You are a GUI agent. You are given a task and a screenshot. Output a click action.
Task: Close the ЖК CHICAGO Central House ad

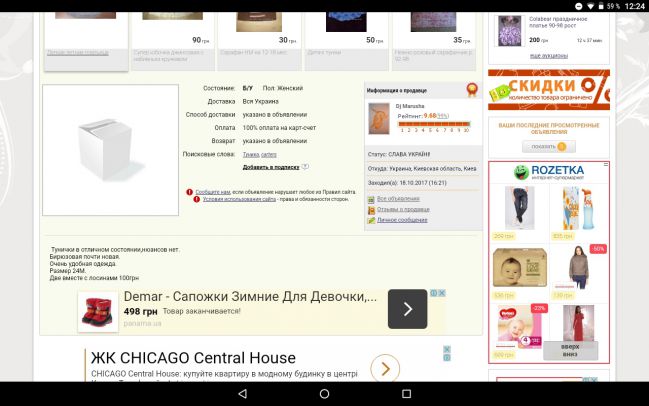pyautogui.click(x=447, y=353)
